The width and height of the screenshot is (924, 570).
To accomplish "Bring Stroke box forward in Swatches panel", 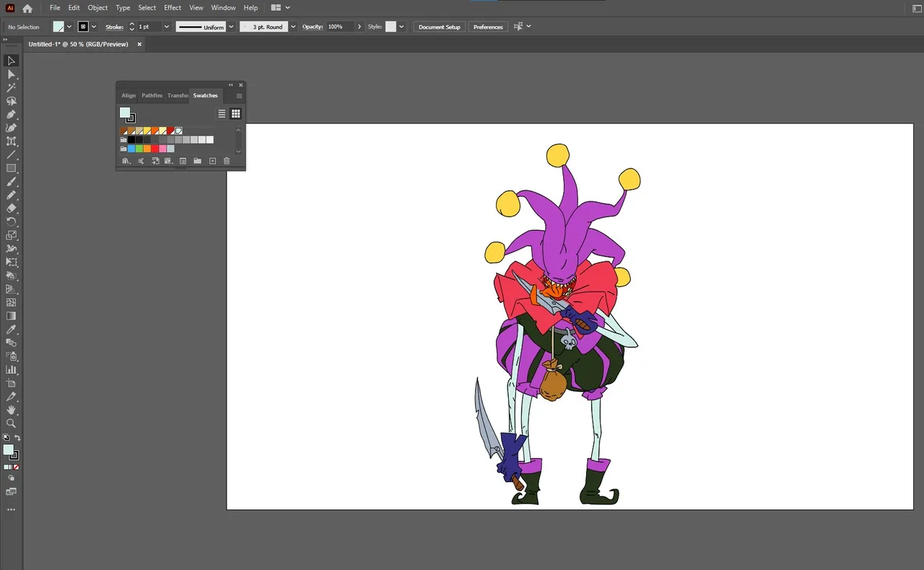I will click(x=131, y=118).
